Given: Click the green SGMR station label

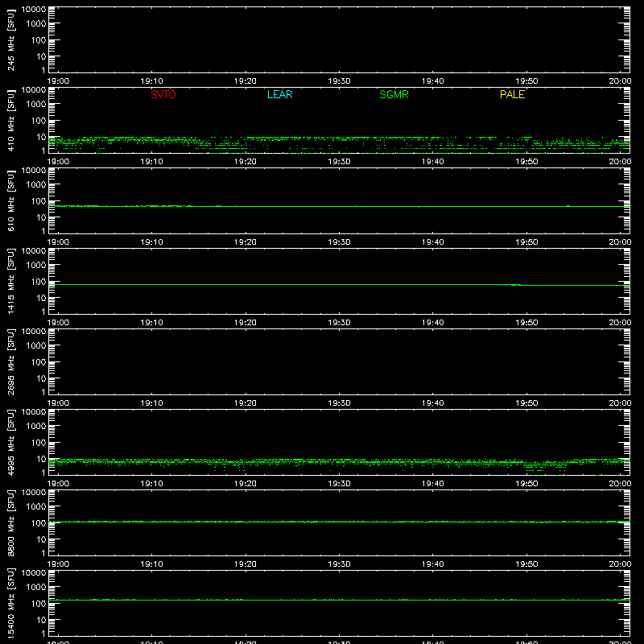Looking at the screenshot, I should (x=394, y=94).
